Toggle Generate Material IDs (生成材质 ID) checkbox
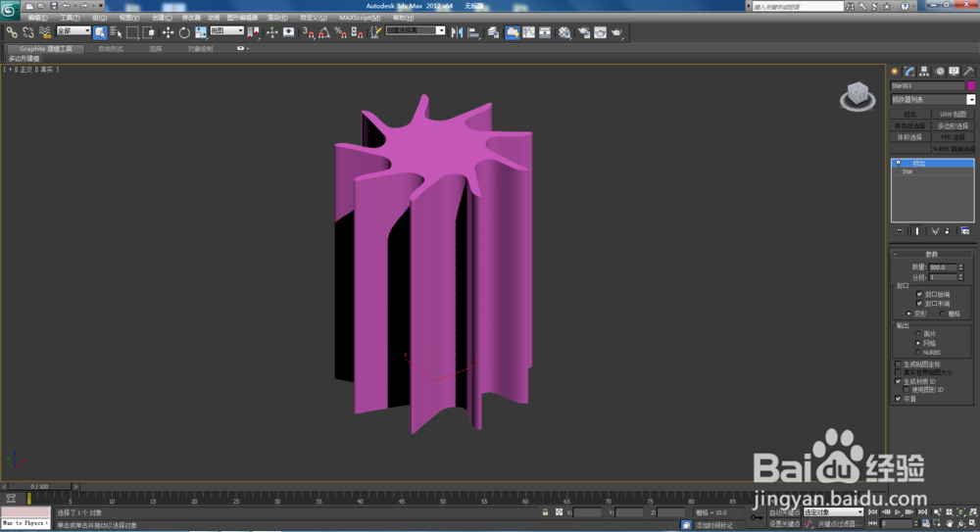This screenshot has width=980, height=532. pos(898,381)
